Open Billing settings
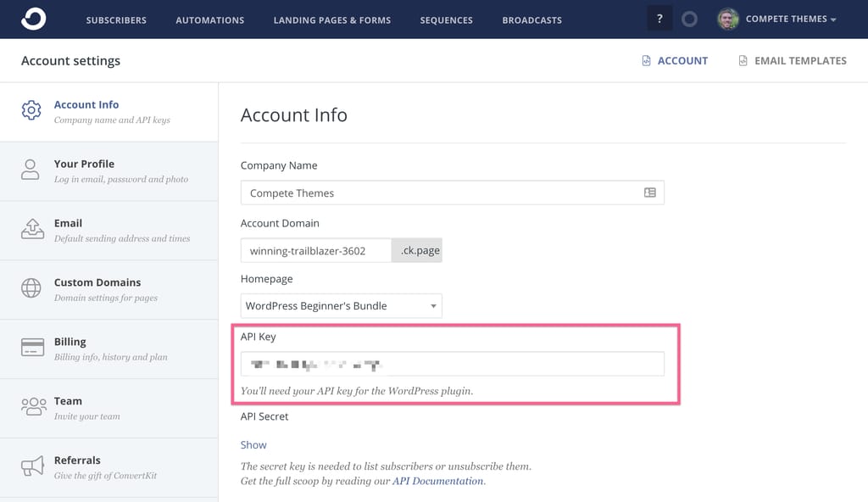 point(109,349)
